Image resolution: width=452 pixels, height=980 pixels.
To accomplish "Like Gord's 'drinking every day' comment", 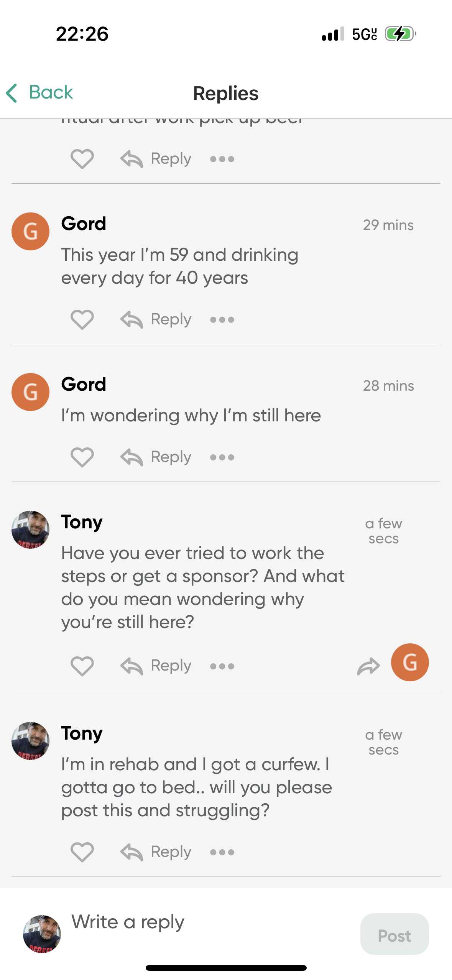I will 82,319.
